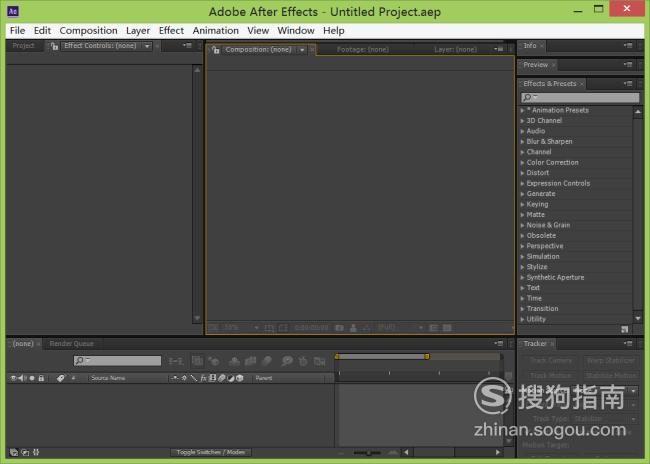This screenshot has width=650, height=464.
Task: Click the Warp Stabilizer button
Action: tap(610, 360)
